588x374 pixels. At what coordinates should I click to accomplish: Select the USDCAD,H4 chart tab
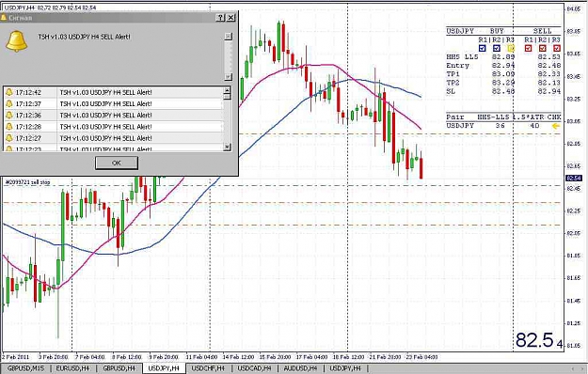pyautogui.click(x=254, y=368)
